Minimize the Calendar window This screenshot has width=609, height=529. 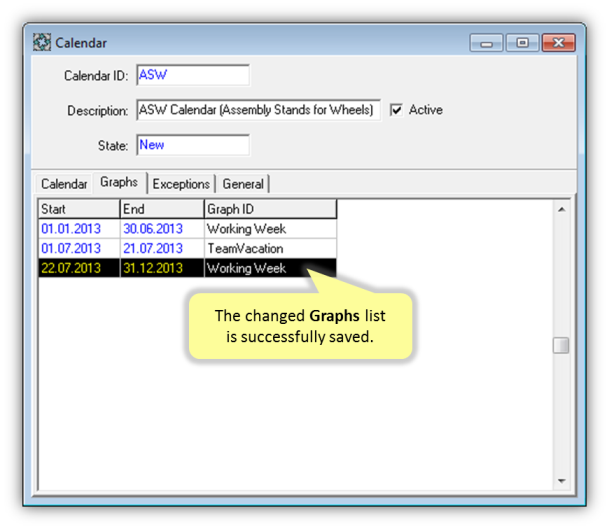click(x=486, y=43)
